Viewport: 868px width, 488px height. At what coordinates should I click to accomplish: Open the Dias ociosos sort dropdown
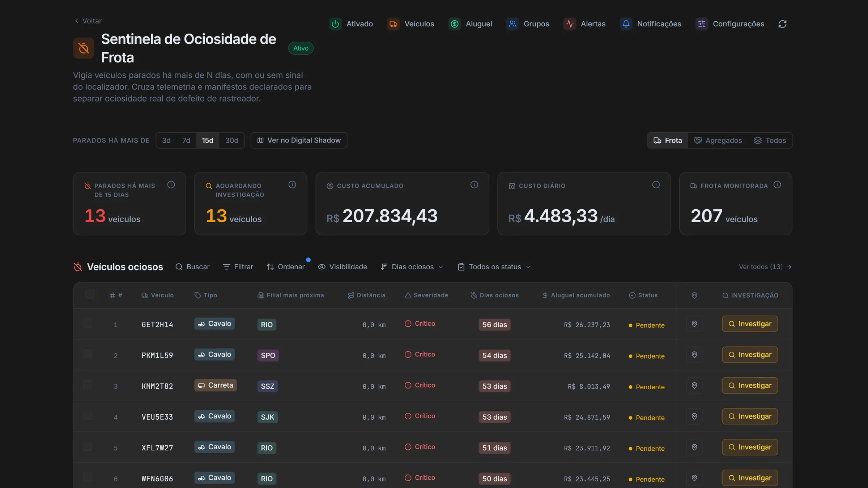point(412,267)
